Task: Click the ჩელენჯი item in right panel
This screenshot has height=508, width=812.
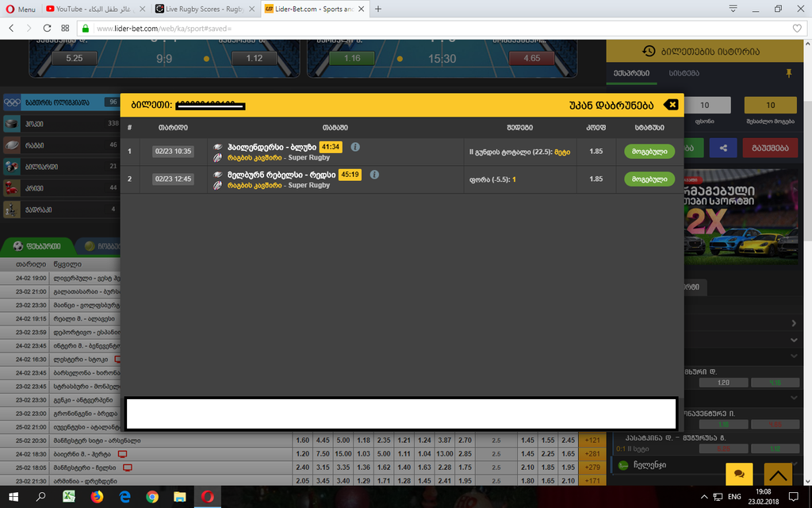Action: [650, 465]
